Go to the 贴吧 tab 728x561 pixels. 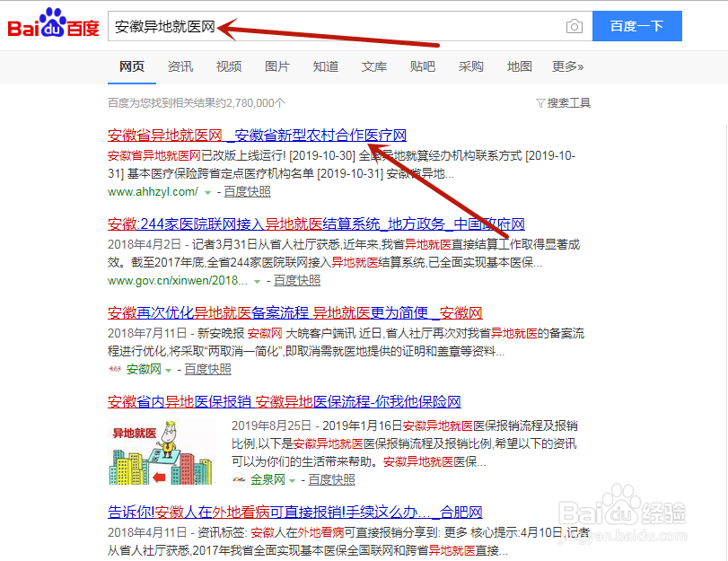tap(423, 66)
